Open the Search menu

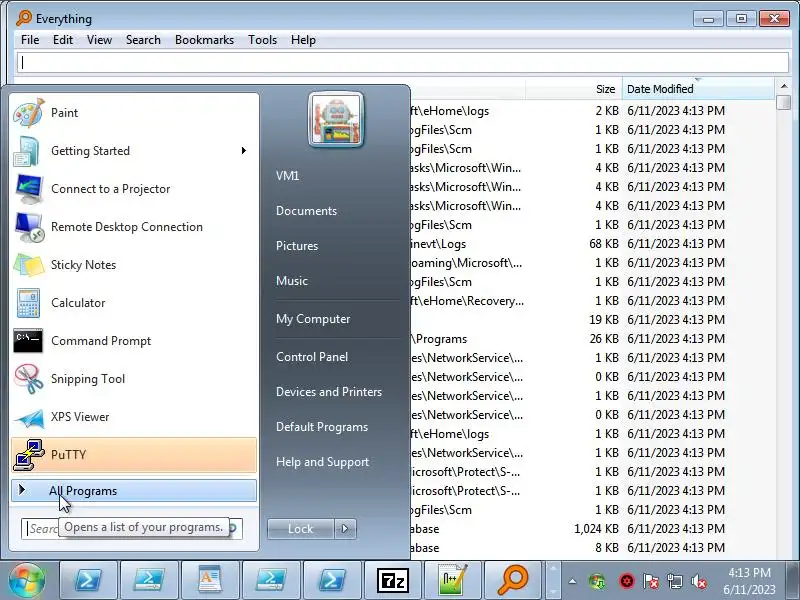tap(143, 40)
